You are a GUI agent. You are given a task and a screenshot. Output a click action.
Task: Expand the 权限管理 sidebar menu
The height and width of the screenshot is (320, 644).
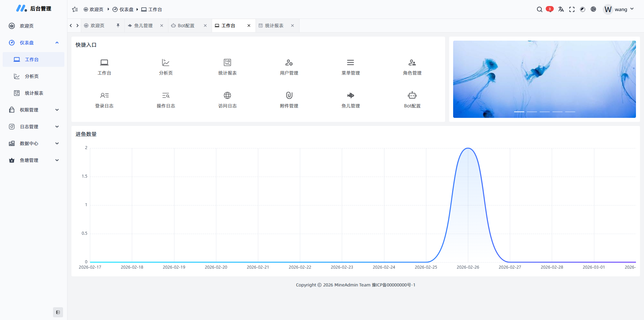(34, 110)
